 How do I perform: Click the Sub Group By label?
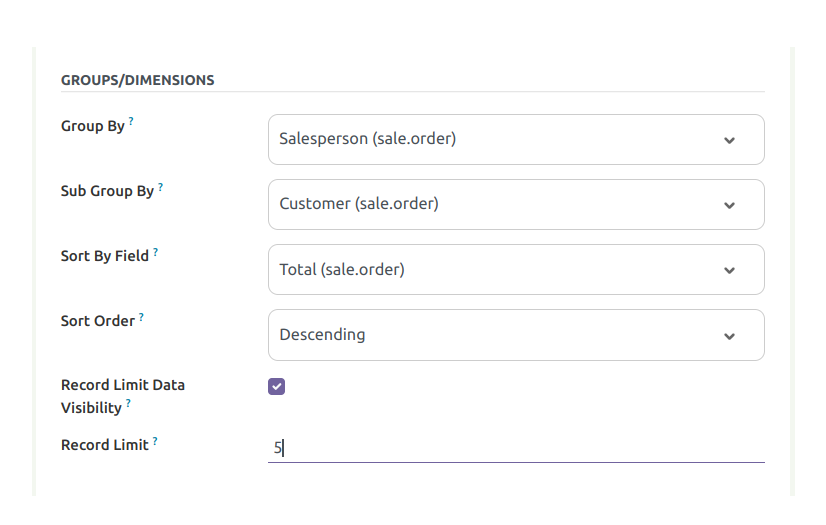(107, 191)
